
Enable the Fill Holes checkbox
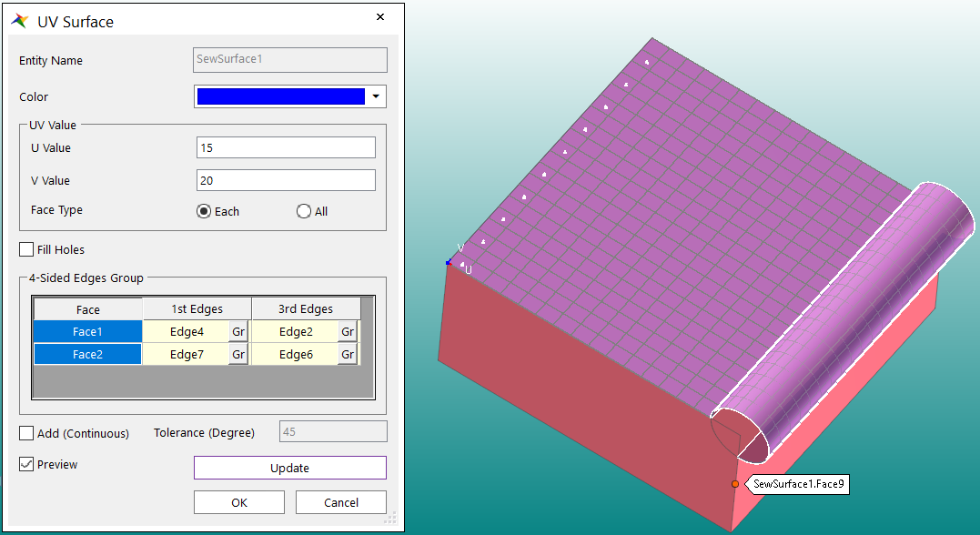click(x=27, y=249)
